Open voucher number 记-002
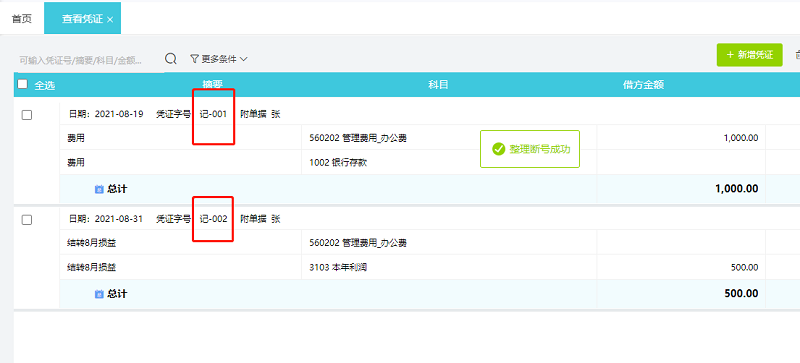The height and width of the screenshot is (363, 800). click(213, 219)
